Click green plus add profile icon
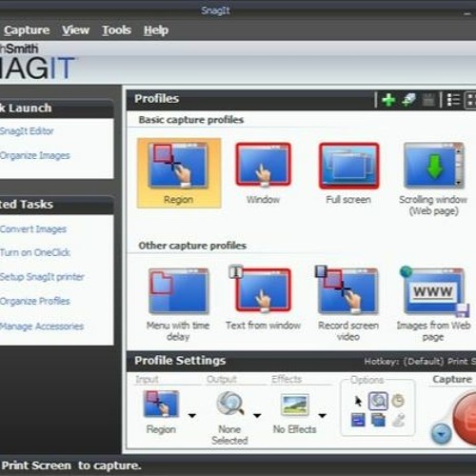 (x=388, y=100)
